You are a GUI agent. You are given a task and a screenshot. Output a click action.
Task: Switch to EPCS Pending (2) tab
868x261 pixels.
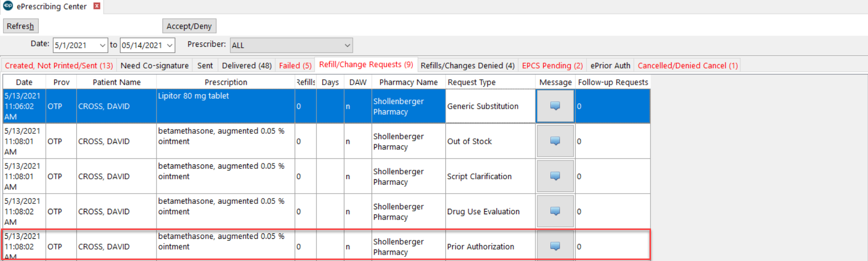tap(552, 65)
